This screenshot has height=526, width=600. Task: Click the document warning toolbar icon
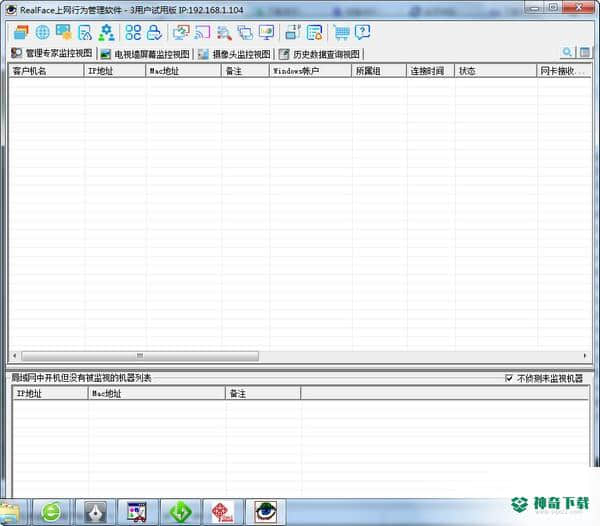pos(85,33)
